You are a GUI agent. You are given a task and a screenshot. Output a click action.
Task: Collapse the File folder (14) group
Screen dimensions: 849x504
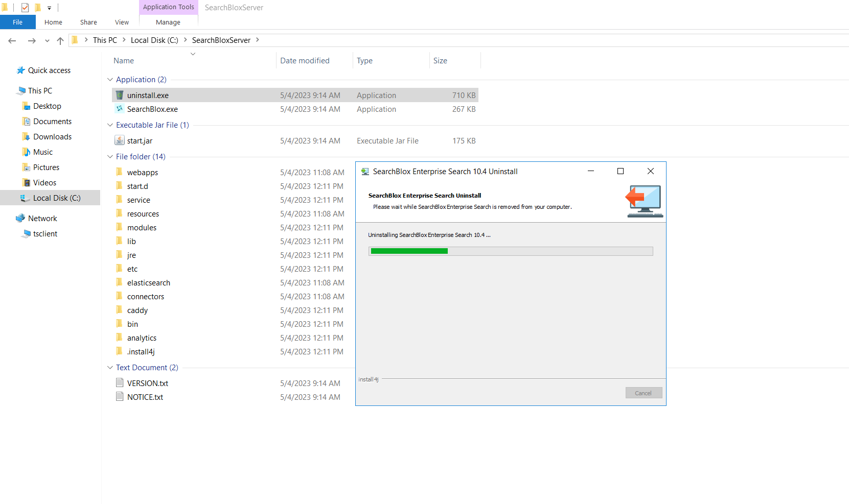pos(110,157)
